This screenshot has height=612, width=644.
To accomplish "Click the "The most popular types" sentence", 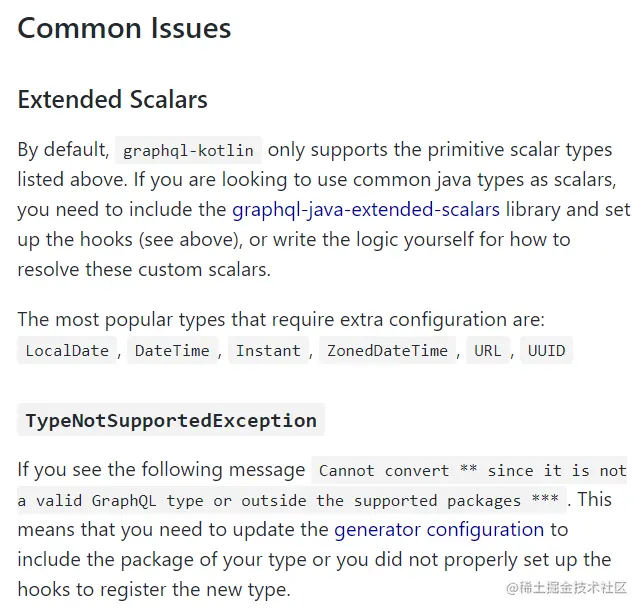I will click(280, 320).
